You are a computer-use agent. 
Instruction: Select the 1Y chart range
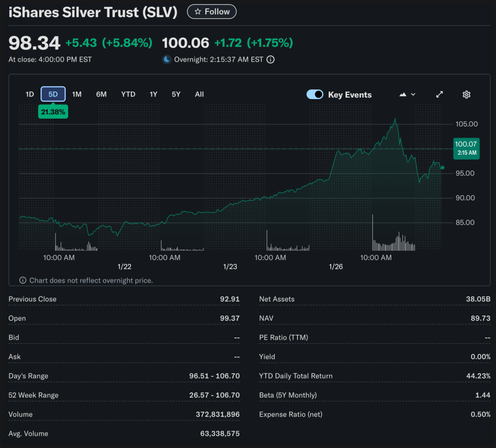(x=154, y=94)
